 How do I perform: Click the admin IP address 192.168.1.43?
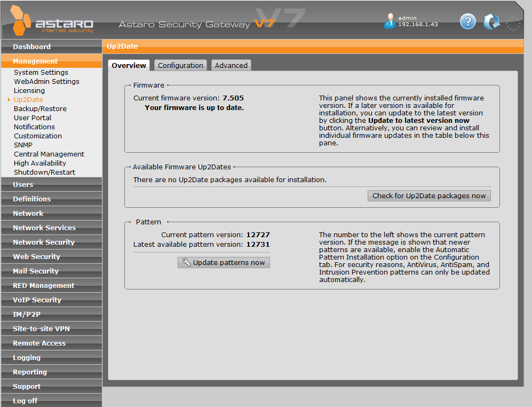point(418,25)
